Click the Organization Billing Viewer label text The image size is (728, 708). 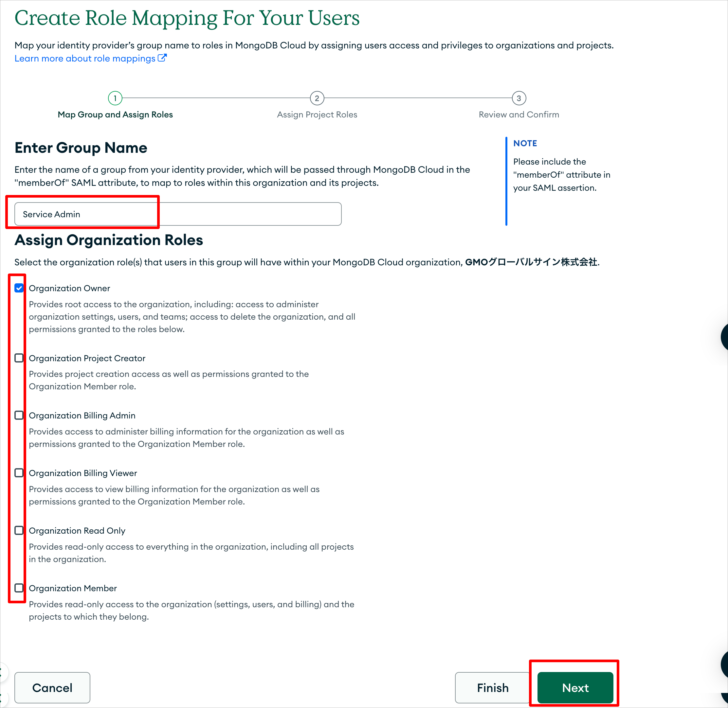pos(83,473)
